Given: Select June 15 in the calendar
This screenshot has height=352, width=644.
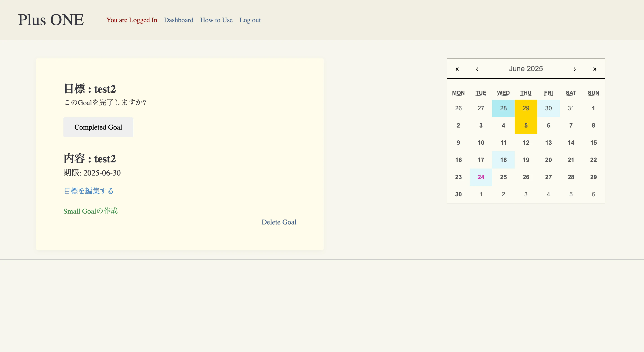Looking at the screenshot, I should coord(593,142).
